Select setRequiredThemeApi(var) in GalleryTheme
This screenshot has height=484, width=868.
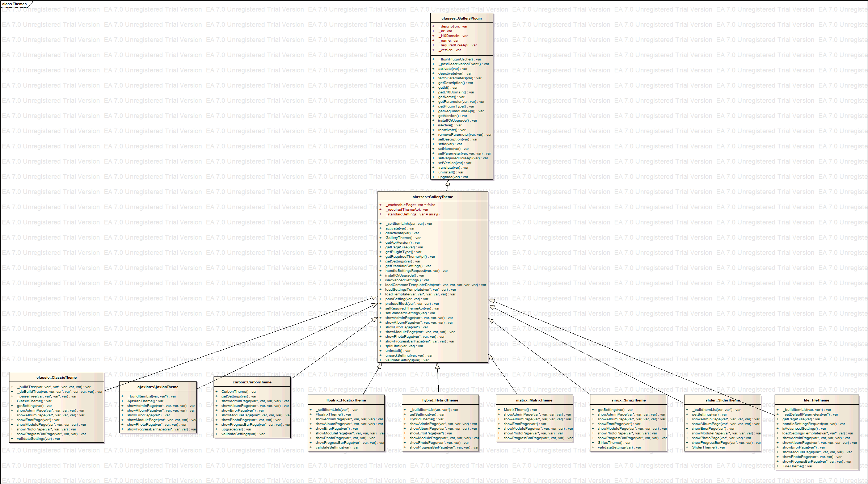click(412, 308)
